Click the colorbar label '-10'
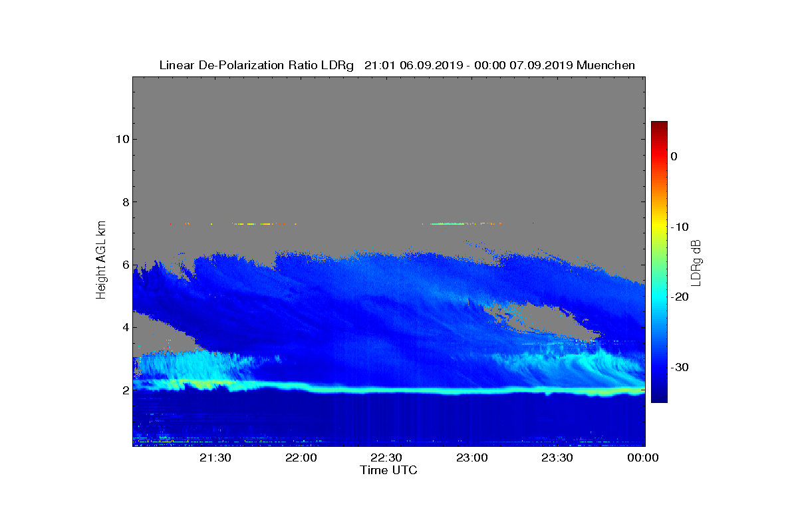The image size is (798, 532). pyautogui.click(x=678, y=227)
